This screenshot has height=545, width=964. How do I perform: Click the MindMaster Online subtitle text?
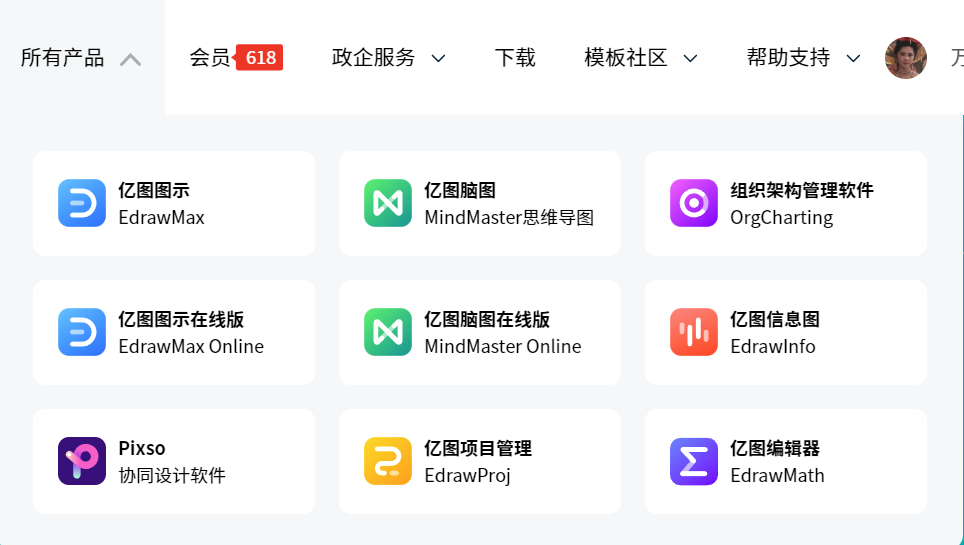pyautogui.click(x=503, y=346)
